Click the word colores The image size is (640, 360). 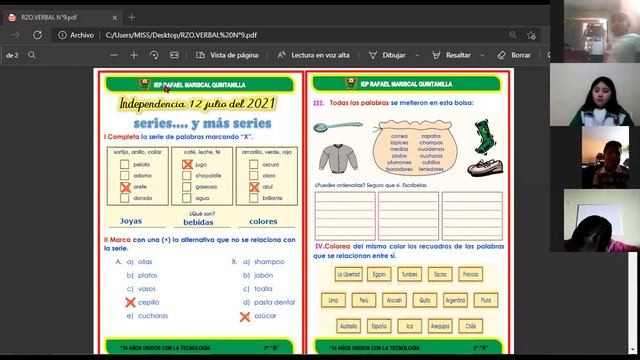coord(263,221)
